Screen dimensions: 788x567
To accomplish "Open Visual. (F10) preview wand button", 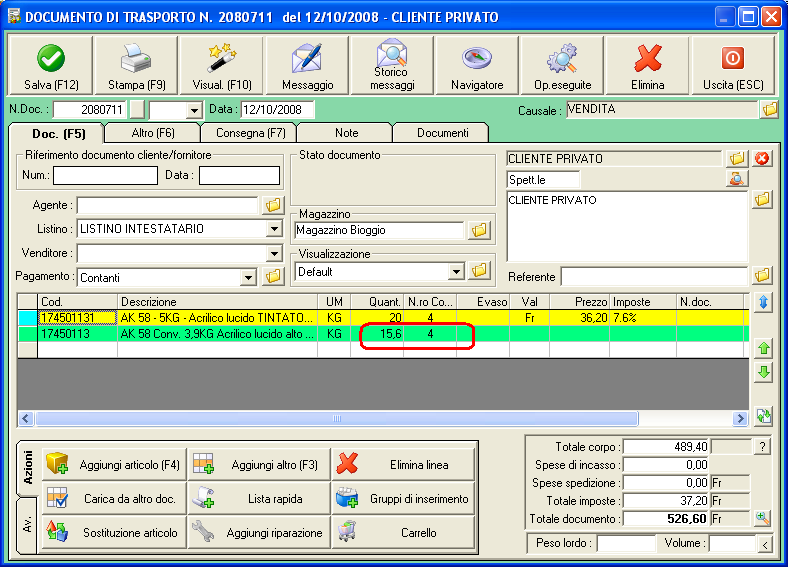I will 222,65.
